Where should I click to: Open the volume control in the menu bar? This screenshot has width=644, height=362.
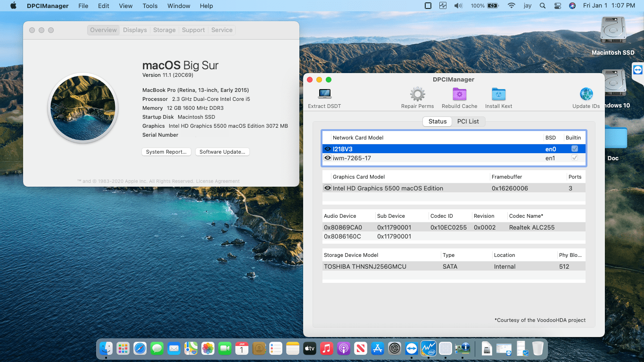[458, 6]
